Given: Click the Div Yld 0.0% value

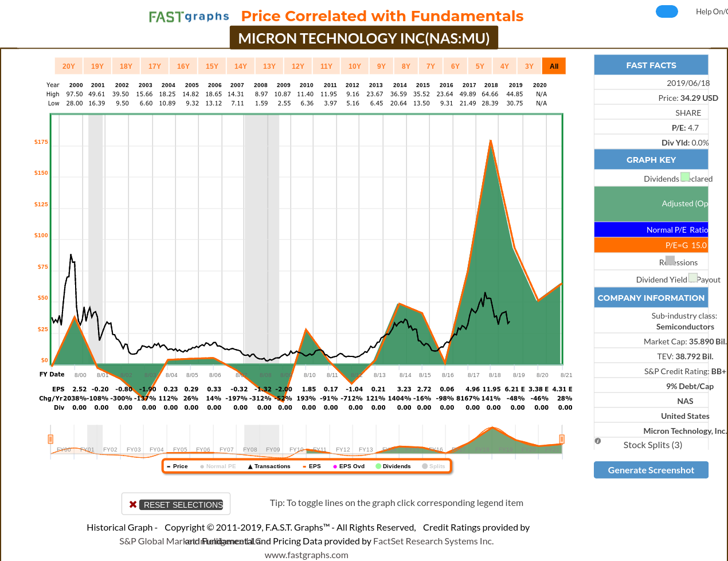Looking at the screenshot, I should coord(700,143).
